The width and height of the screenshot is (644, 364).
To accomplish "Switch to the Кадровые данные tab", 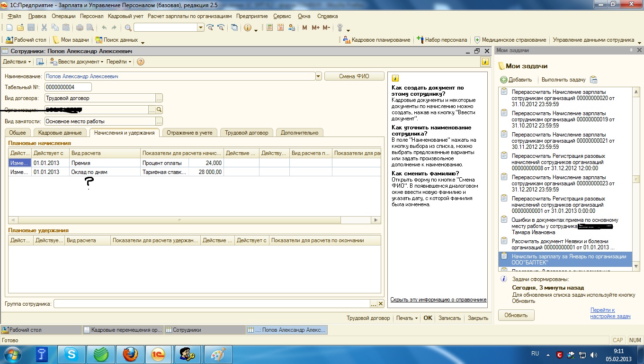I will (x=60, y=133).
